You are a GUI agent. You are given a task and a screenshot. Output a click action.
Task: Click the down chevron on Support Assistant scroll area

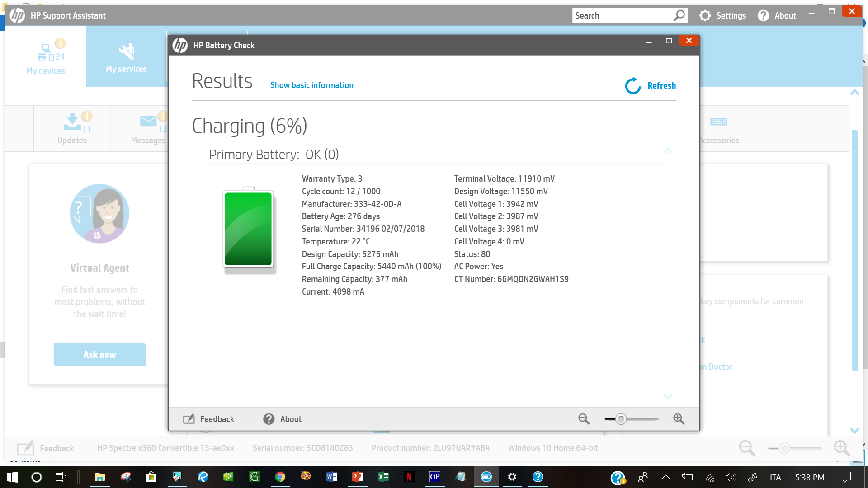[x=854, y=431]
